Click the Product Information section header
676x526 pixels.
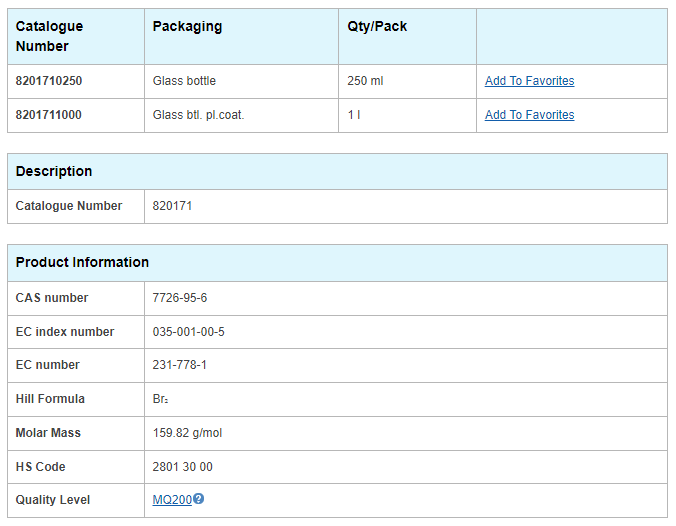[x=82, y=262]
